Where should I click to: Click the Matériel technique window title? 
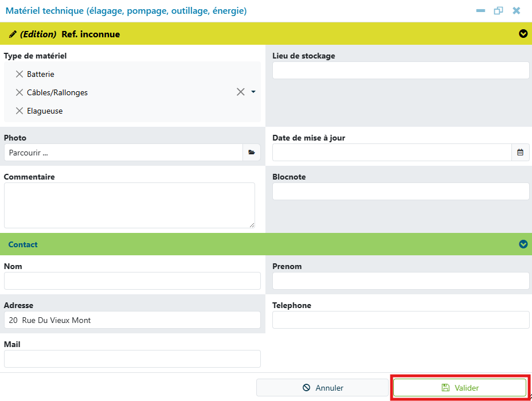click(126, 11)
